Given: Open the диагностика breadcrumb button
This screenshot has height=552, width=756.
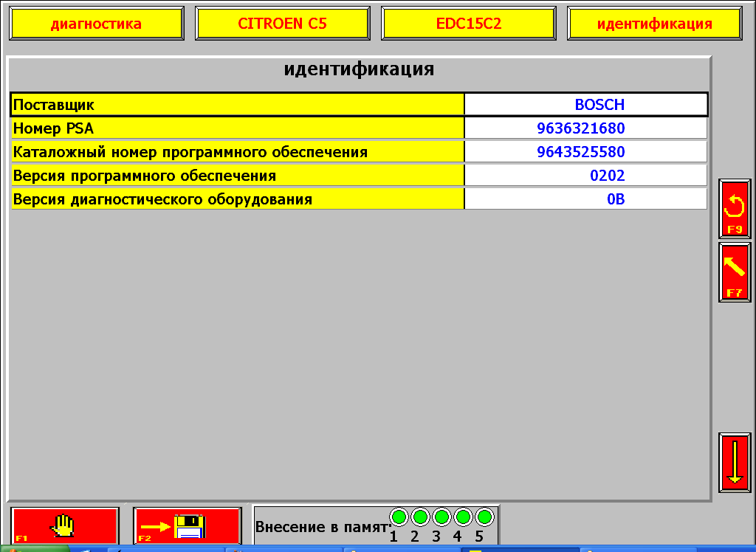Looking at the screenshot, I should pyautogui.click(x=97, y=23).
